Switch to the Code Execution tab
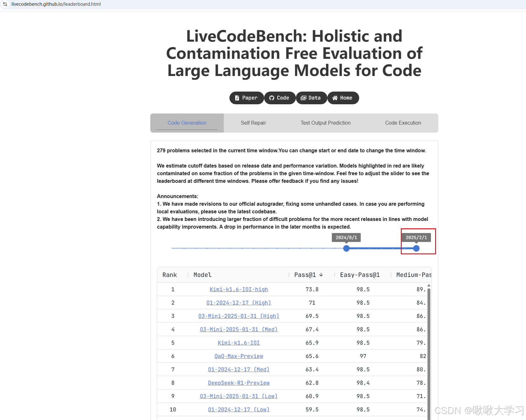 [x=403, y=123]
